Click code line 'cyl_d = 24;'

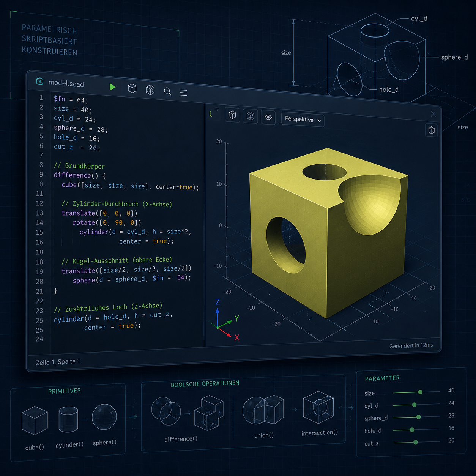[75, 119]
